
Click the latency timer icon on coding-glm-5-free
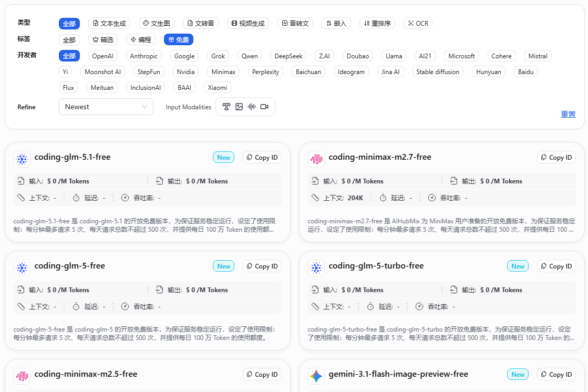76,306
